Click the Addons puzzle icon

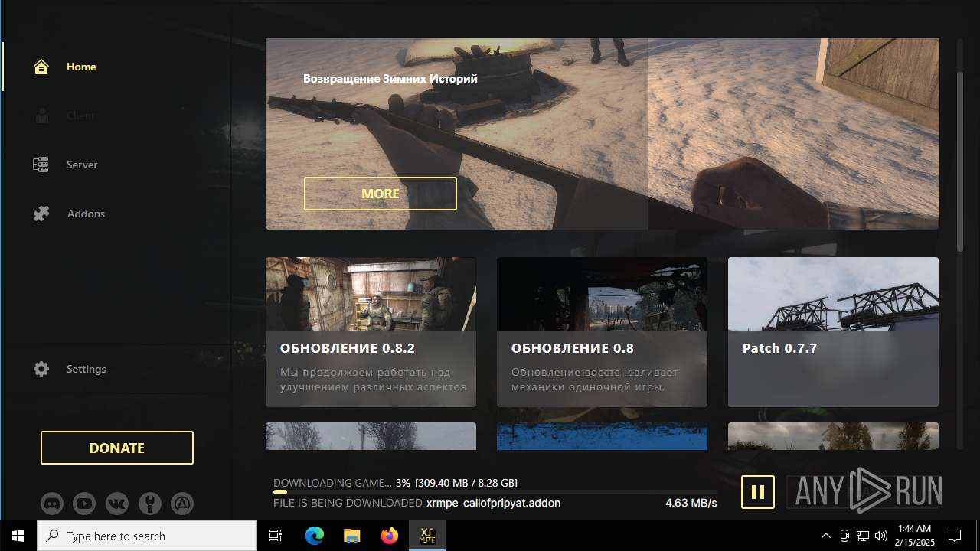pyautogui.click(x=41, y=214)
